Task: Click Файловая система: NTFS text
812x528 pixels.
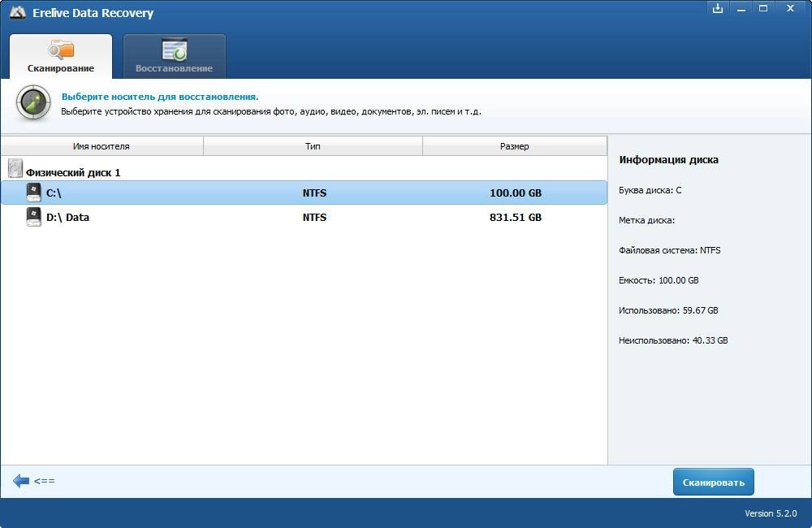Action: pos(670,250)
